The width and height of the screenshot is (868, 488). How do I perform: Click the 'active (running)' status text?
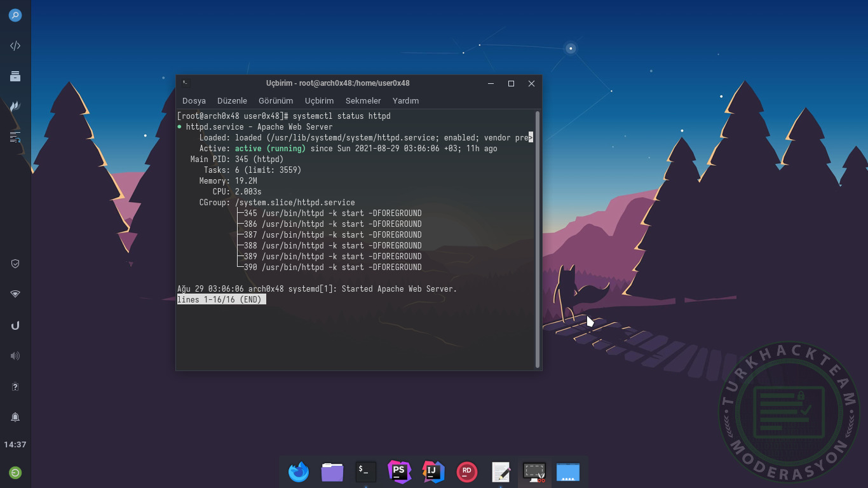(x=270, y=149)
